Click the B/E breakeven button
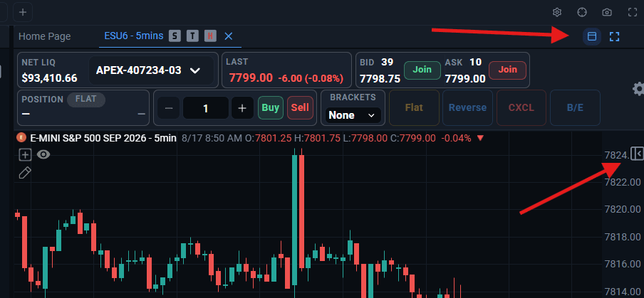The image size is (644, 298). pyautogui.click(x=575, y=108)
